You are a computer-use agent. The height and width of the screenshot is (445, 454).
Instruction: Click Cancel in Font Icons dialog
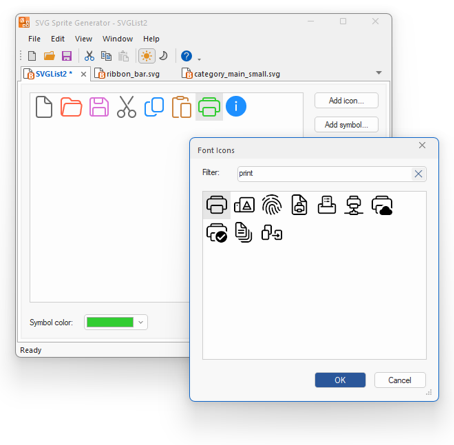pyautogui.click(x=400, y=380)
